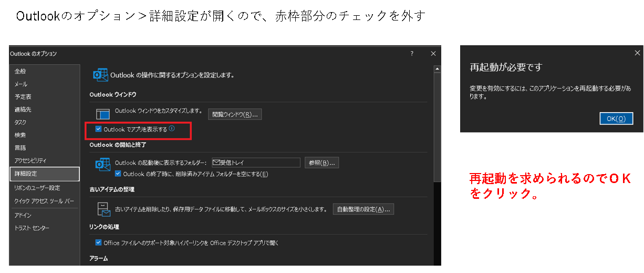Click the AutoArchive mailbox icon
Image resolution: width=644 pixels, height=273 pixels.
click(103, 209)
